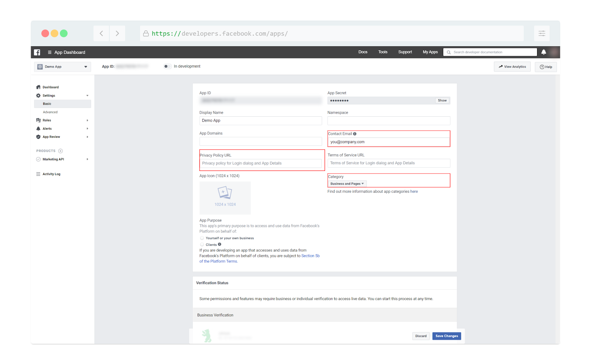
Task: Click the Save Changes button
Action: pyautogui.click(x=447, y=336)
